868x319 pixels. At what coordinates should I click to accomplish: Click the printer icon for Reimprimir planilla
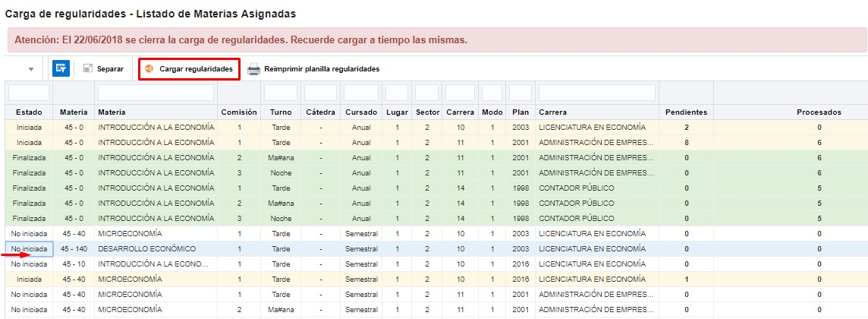[253, 69]
